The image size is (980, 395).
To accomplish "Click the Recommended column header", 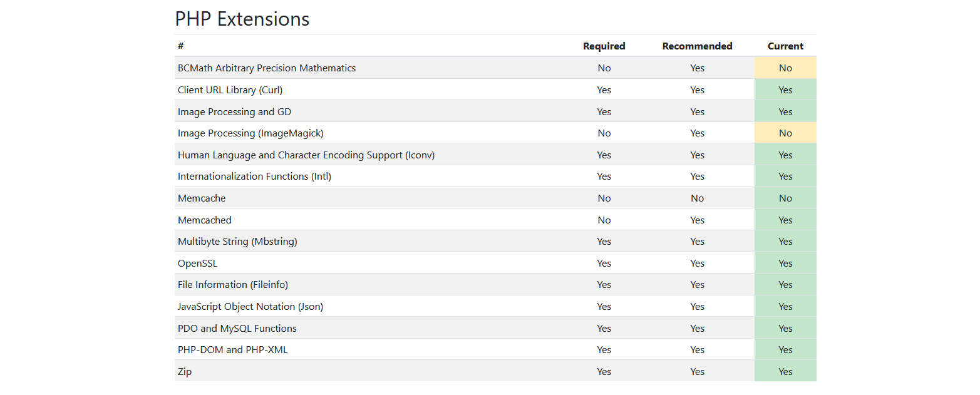I will click(697, 46).
